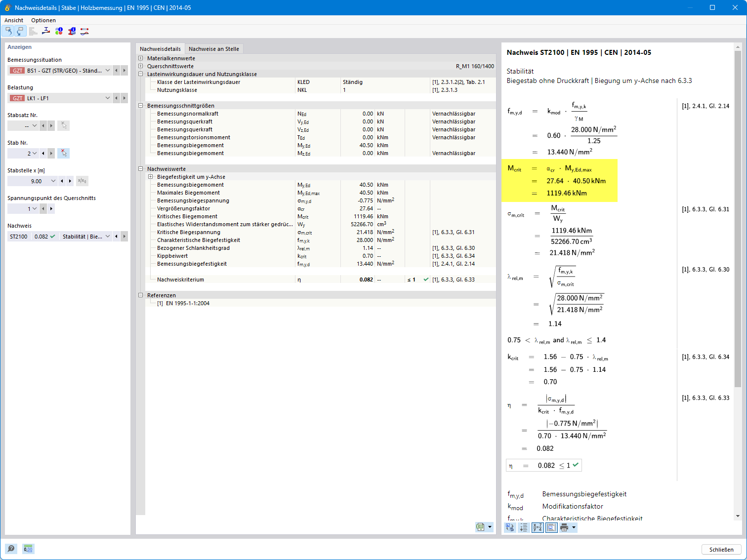The image size is (747, 560).
Task: Open the print options dropdown arrow
Action: pos(574,527)
